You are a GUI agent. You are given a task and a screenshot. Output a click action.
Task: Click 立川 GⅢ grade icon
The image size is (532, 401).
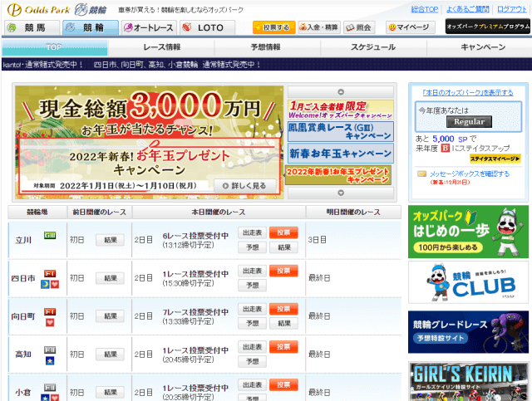click(50, 235)
